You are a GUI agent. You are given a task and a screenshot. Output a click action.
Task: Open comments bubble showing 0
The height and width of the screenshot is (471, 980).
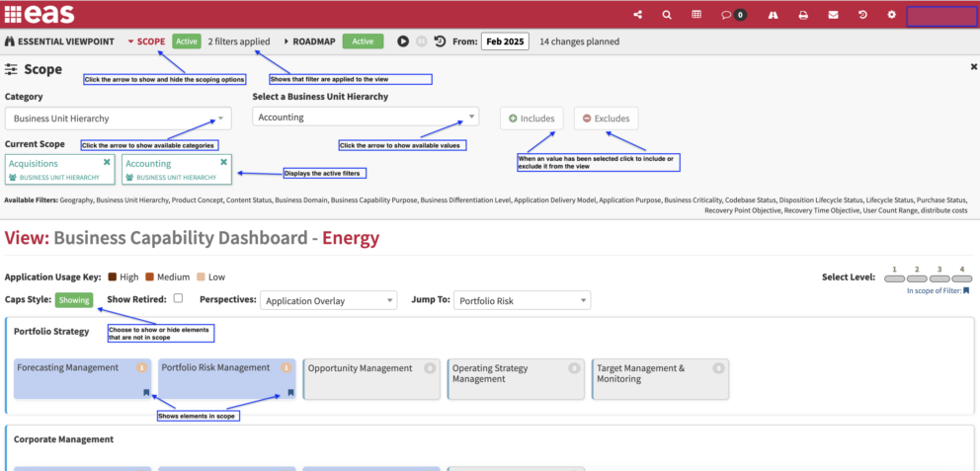[734, 15]
